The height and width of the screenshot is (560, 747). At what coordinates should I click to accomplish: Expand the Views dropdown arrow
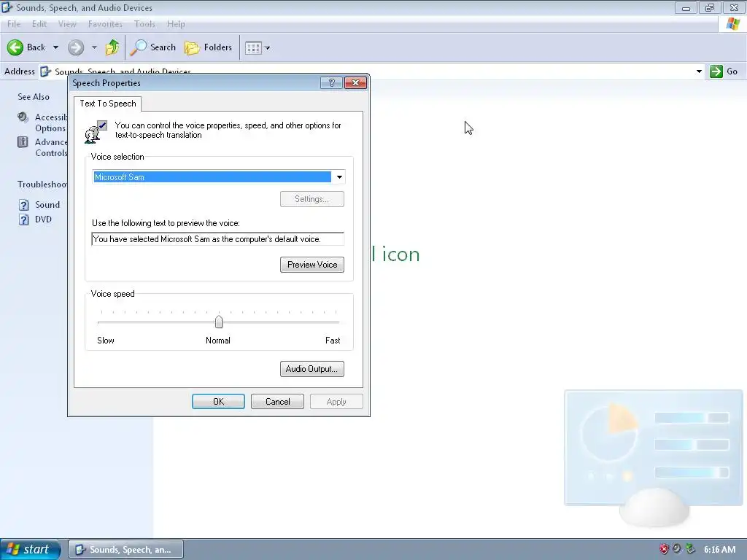click(x=267, y=47)
